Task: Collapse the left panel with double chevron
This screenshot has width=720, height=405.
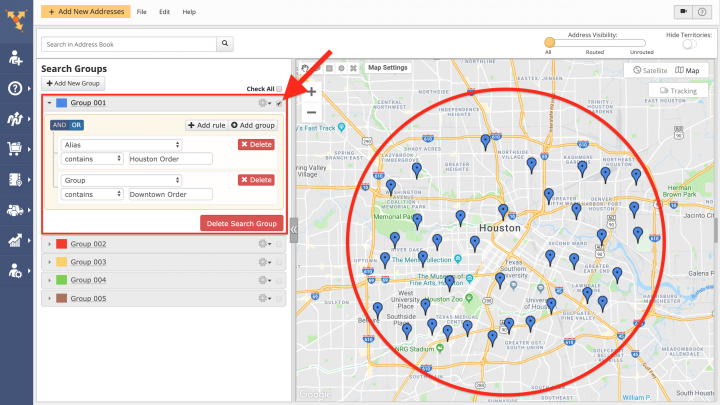Action: point(294,230)
